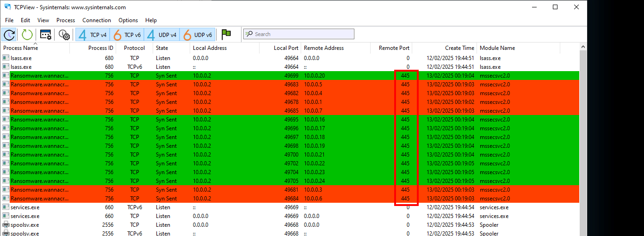This screenshot has height=236, width=644.
Task: Open the Edit menu
Action: pos(25,20)
